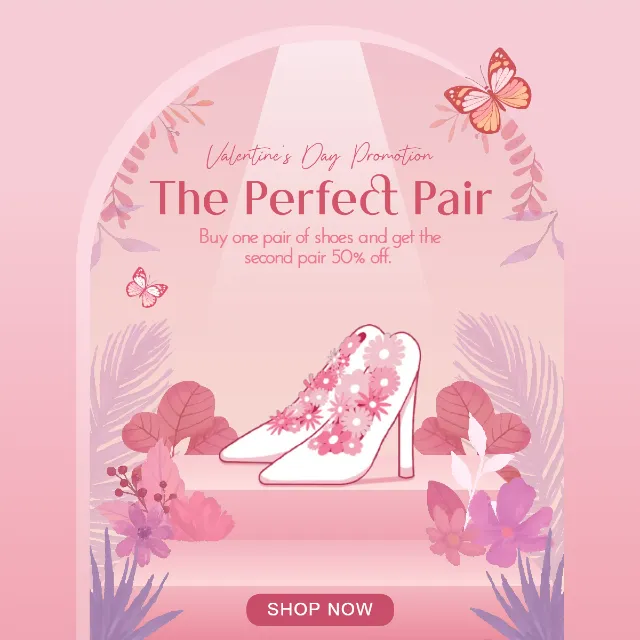
Task: Click the dark pink leaf bush right of shoes
Action: pyautogui.click(x=473, y=418)
